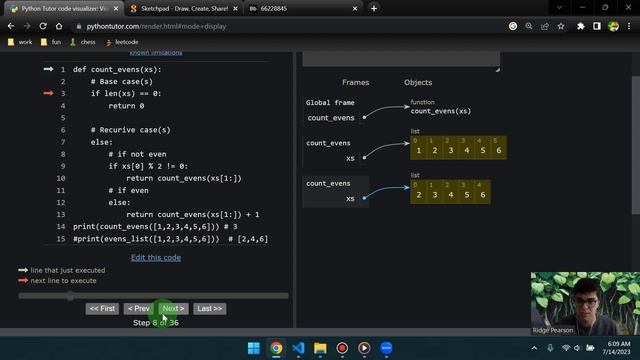Open File Explorer from taskbar

coord(320,348)
